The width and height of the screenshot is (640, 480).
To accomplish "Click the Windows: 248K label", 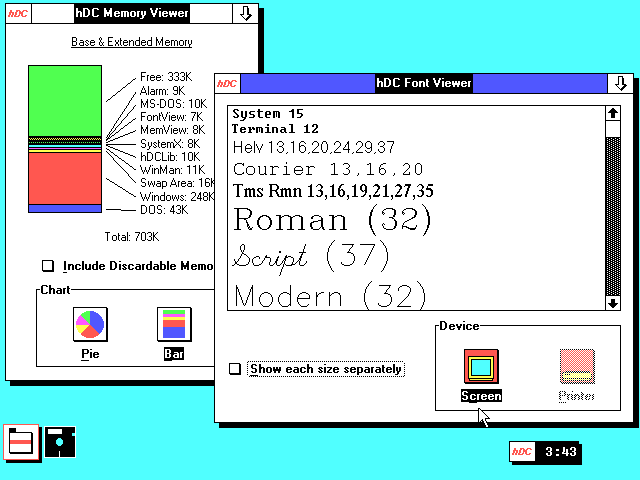I will click(177, 197).
